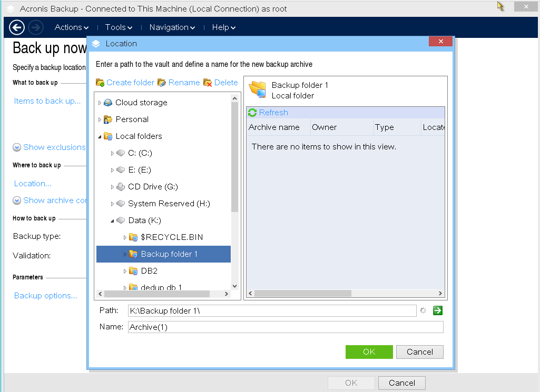Click Cancel in the Back up now window
The height and width of the screenshot is (392, 540).
coord(402,383)
